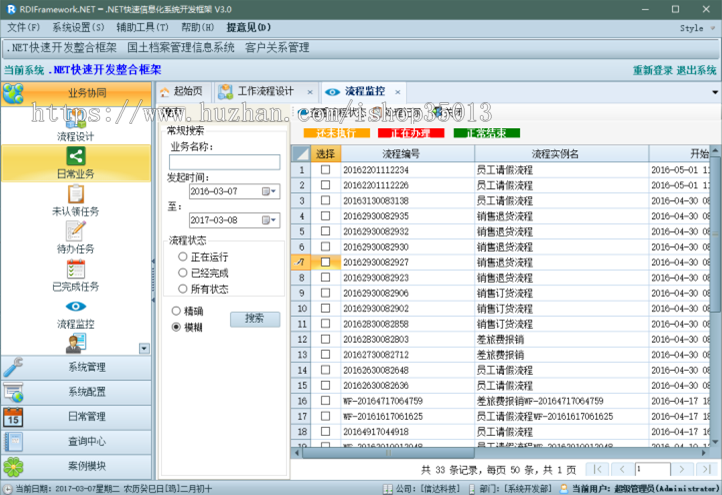Open the end date 2017-03-08 dropdown
The image size is (722, 495).
coord(269,220)
